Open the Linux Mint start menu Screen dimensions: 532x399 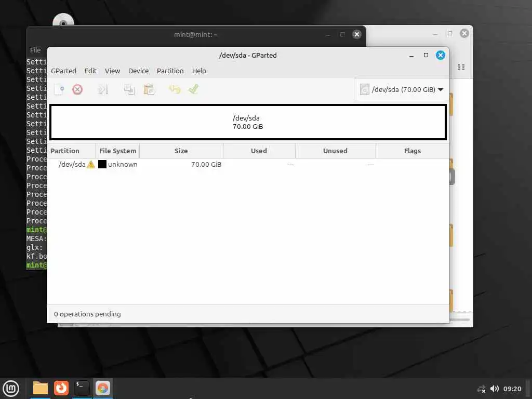(x=11, y=389)
